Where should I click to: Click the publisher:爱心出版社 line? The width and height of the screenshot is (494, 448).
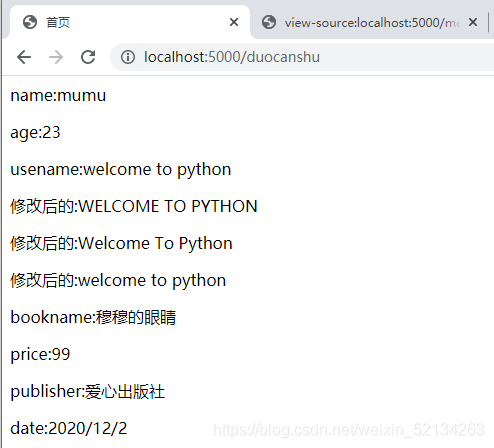click(88, 391)
